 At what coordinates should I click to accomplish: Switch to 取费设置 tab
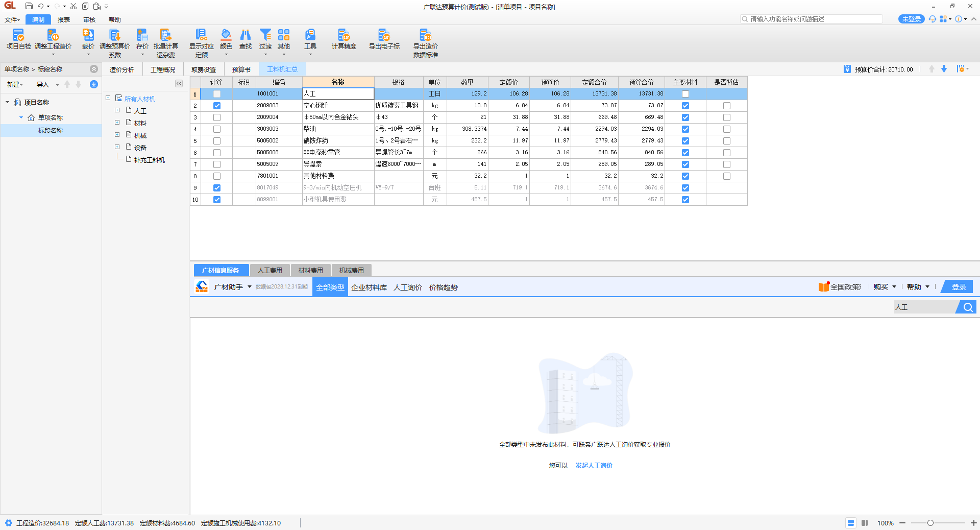click(x=204, y=69)
